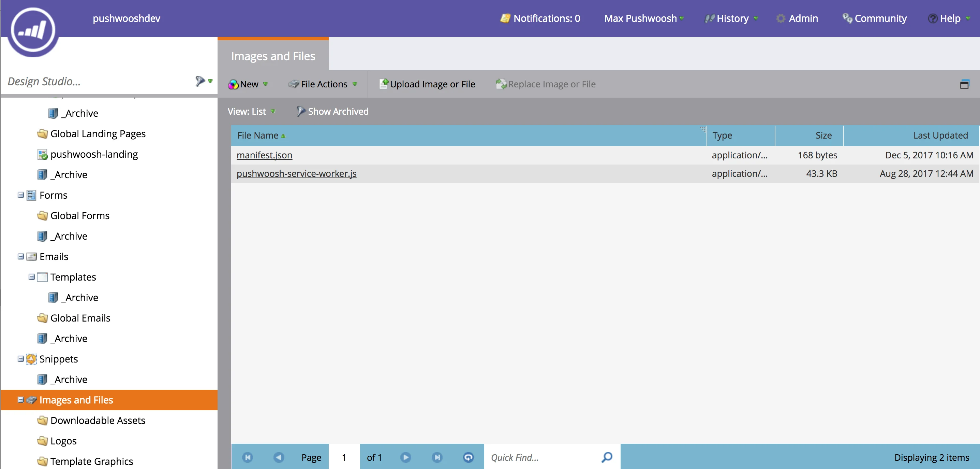
Task: Select the Images and Files tab
Action: (x=273, y=56)
